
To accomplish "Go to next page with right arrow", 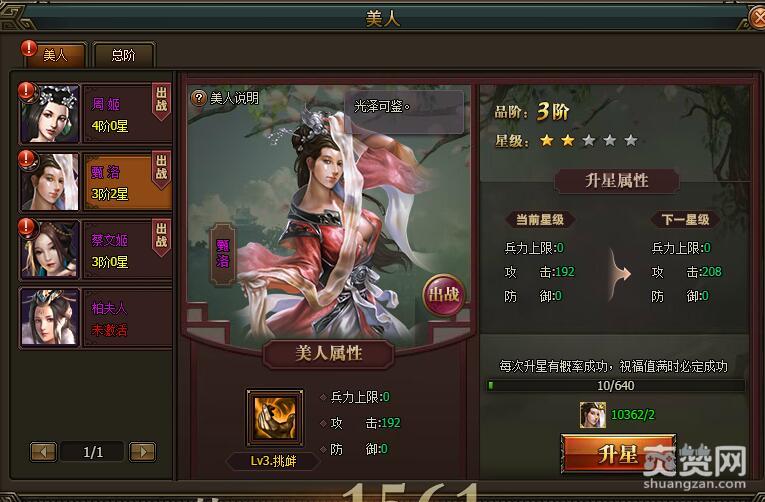I will 142,452.
